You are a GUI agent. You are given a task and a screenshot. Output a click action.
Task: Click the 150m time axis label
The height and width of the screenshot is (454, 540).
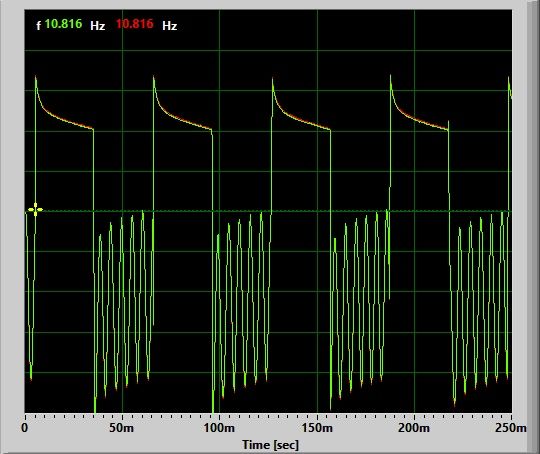tap(317, 428)
